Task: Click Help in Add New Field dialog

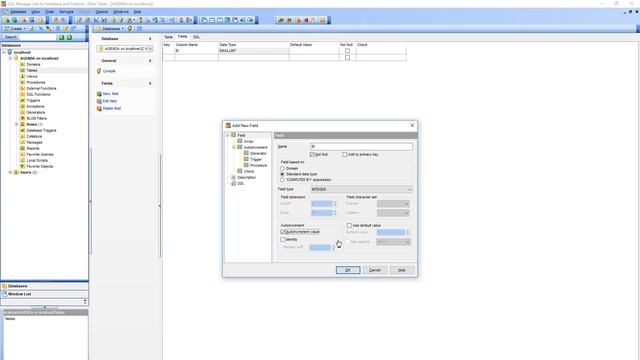Action: pyautogui.click(x=402, y=270)
